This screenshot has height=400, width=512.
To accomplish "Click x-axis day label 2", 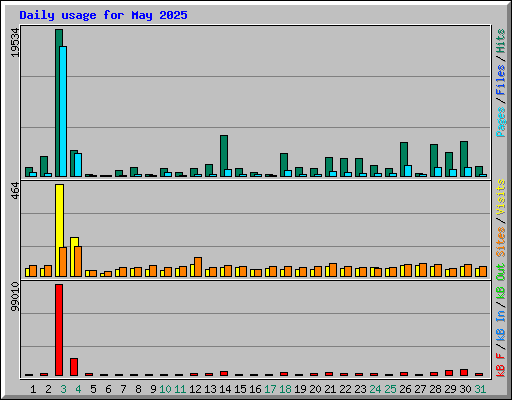I will coord(48,389).
